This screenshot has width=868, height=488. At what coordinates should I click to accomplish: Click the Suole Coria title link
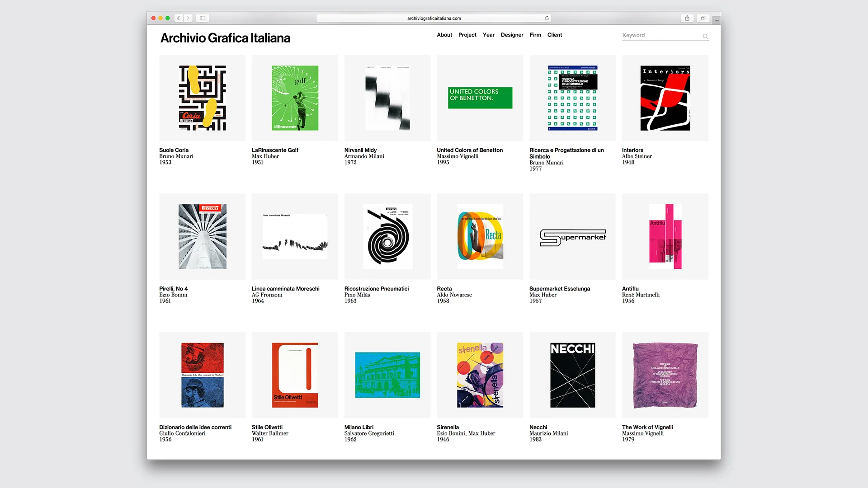pos(174,150)
